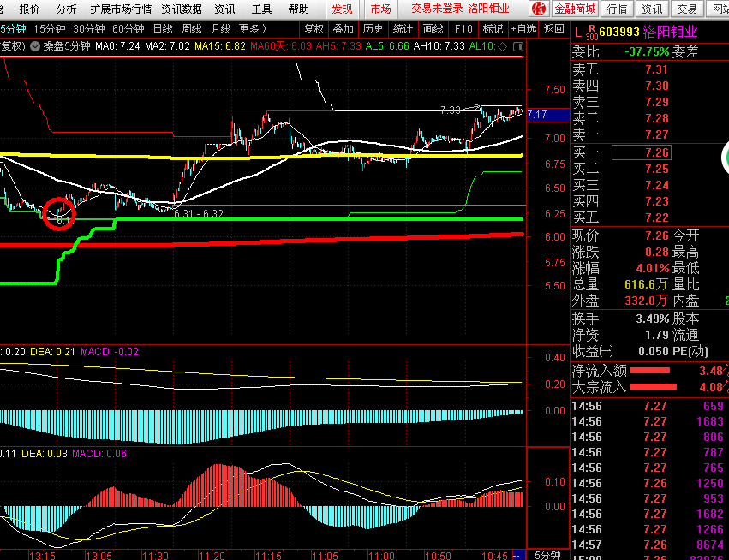The width and height of the screenshot is (729, 560).
Task: Click the blue minus icon at chart bottom
Action: coord(517,555)
